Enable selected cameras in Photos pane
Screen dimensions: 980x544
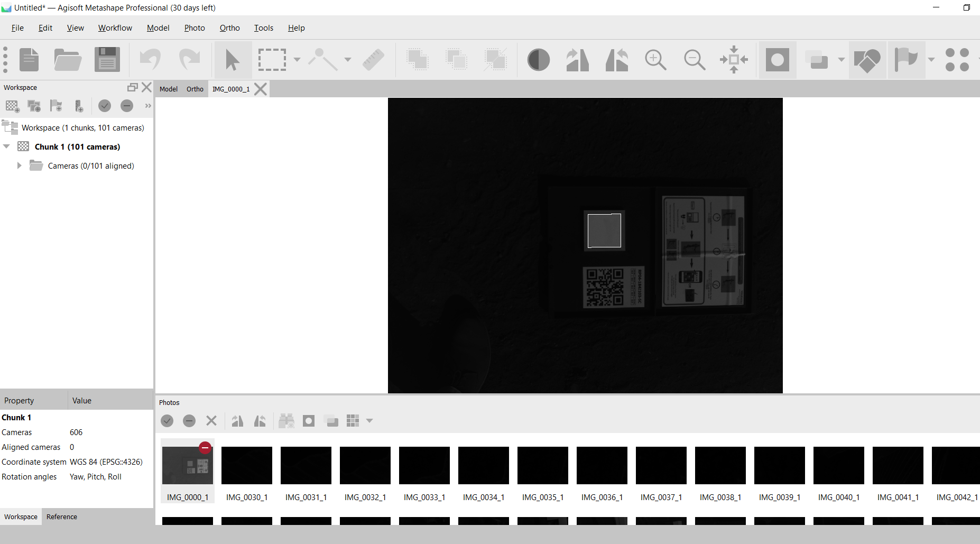pos(167,421)
